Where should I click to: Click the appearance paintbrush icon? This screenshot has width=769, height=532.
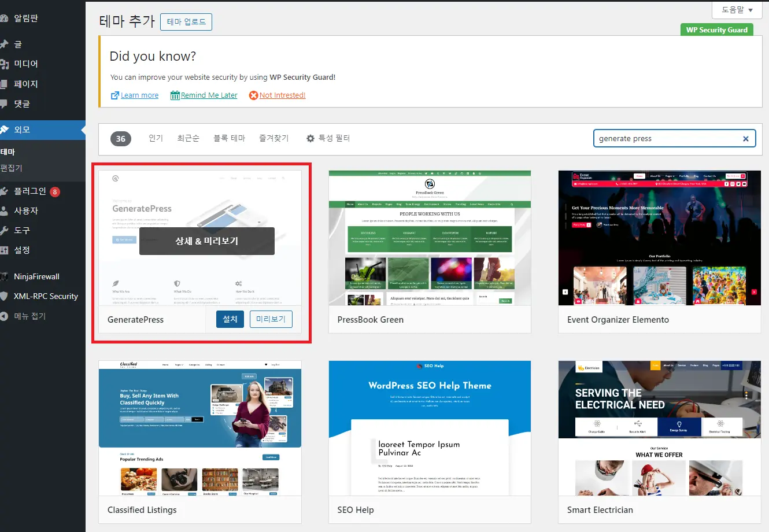(x=4, y=130)
